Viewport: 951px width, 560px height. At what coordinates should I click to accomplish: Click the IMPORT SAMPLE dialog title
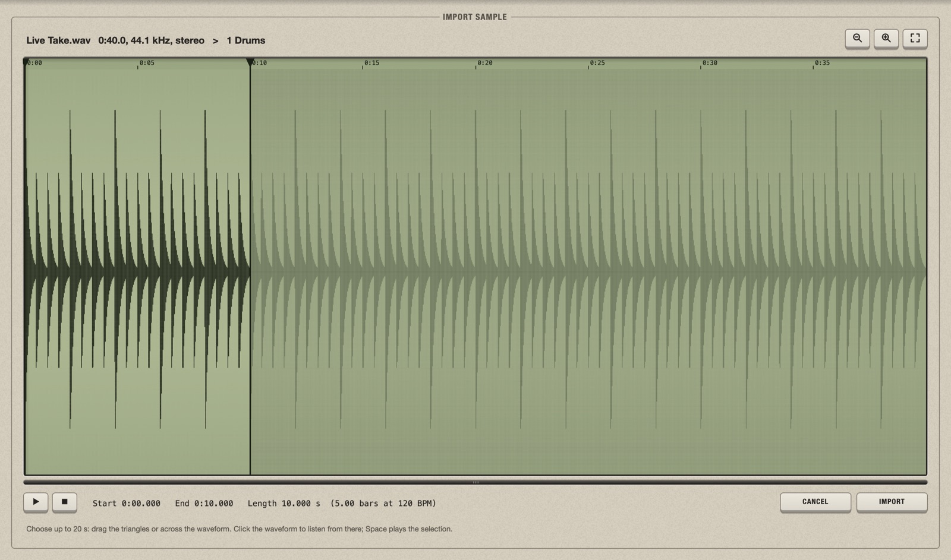(x=475, y=17)
